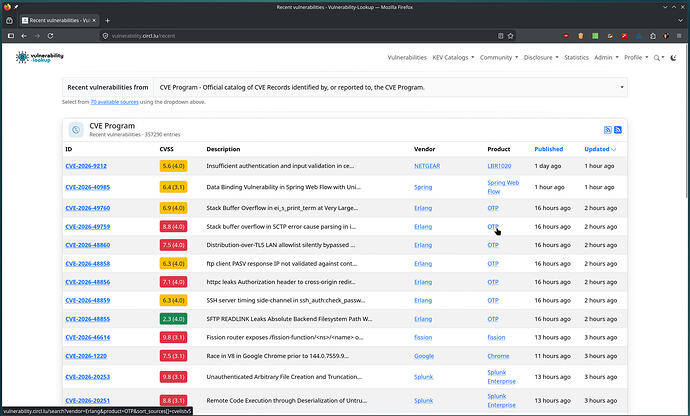Click the NETGEAR vendor link

pos(427,166)
